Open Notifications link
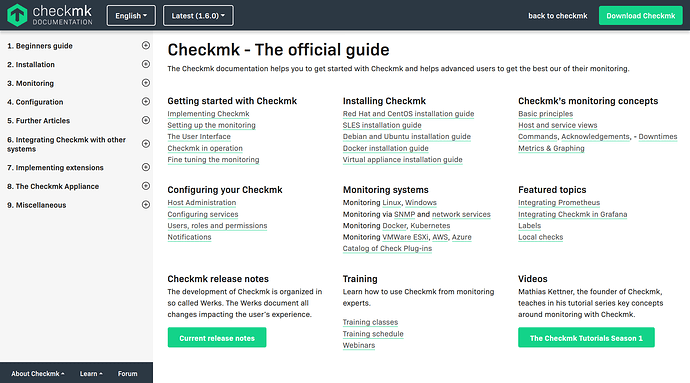This screenshot has width=690, height=383. [189, 237]
